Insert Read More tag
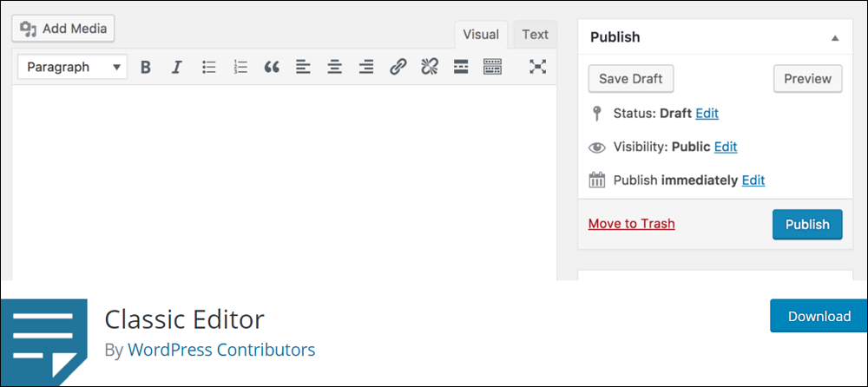The width and height of the screenshot is (868, 387). (x=461, y=68)
